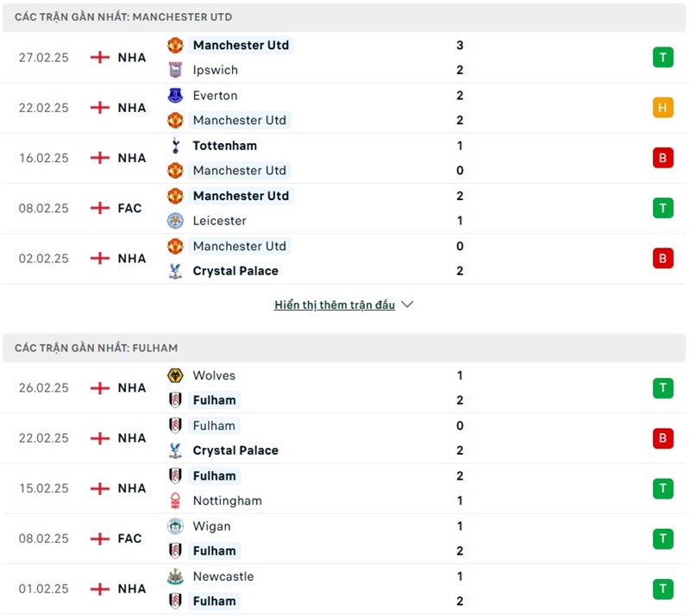Click the Everton club crest icon
This screenshot has height=616, width=690.
tap(175, 95)
